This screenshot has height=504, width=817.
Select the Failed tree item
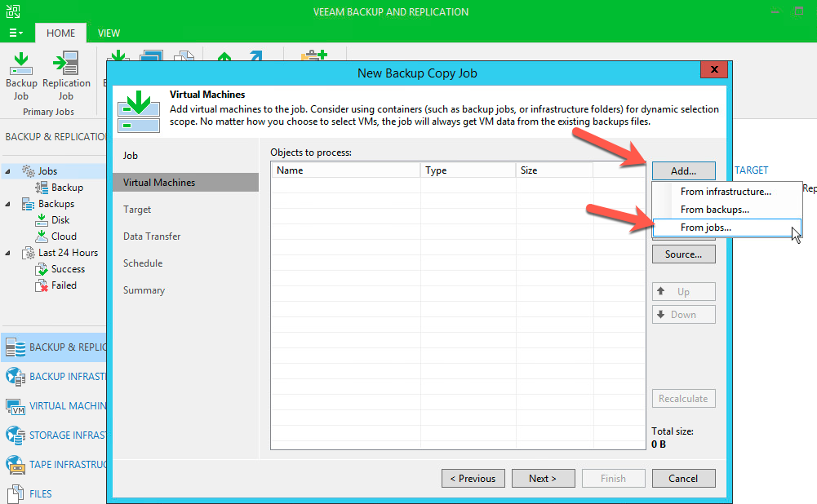click(64, 285)
